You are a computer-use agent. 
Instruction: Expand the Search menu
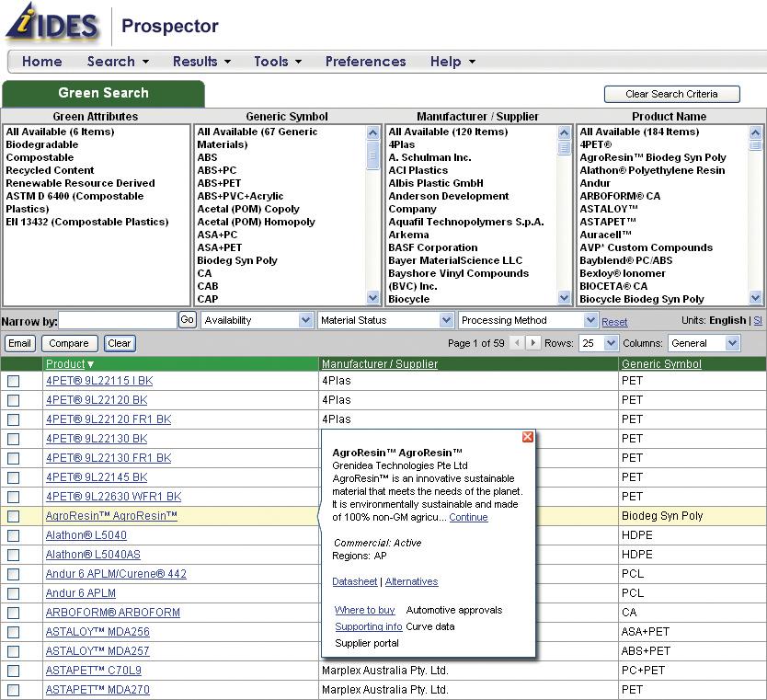[118, 62]
